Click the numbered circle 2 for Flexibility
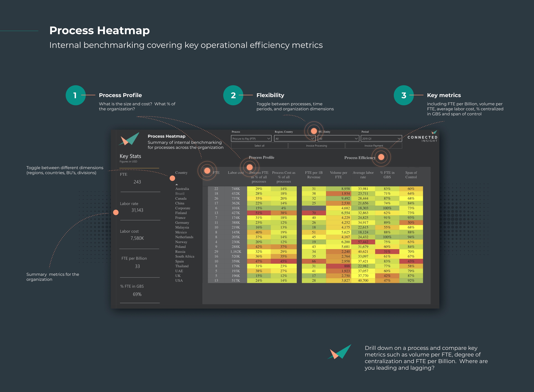The image size is (534, 392). point(233,95)
